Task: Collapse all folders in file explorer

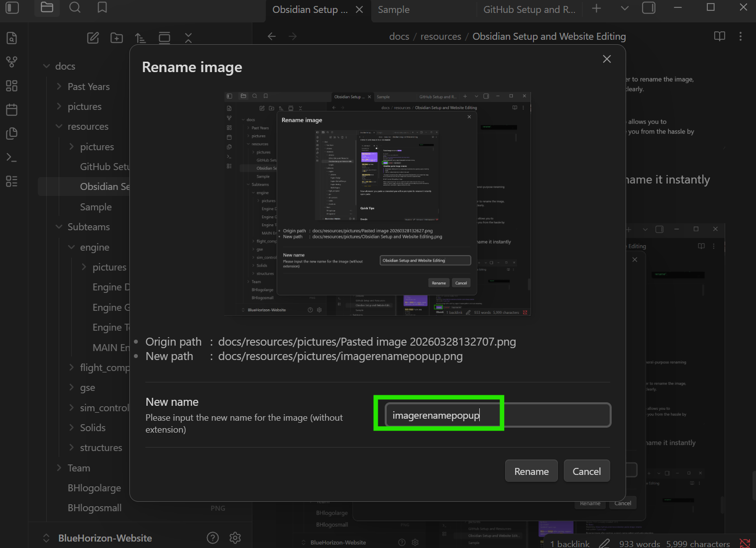Action: click(188, 38)
